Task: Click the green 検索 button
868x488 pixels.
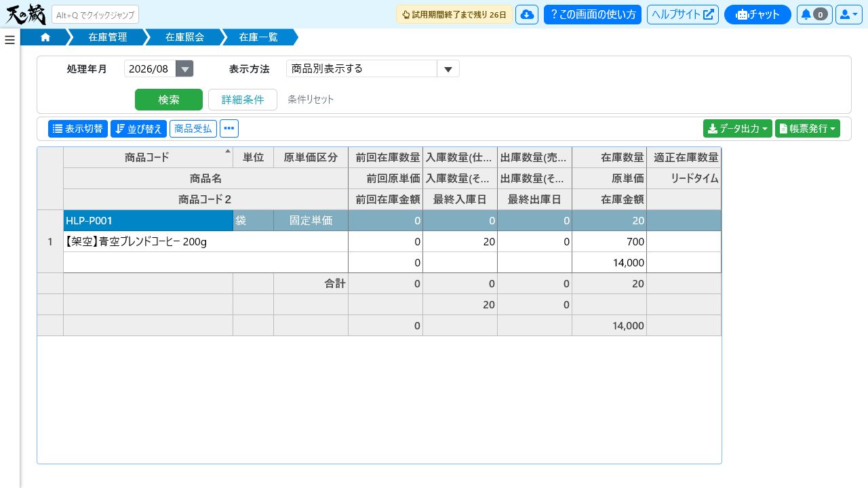Action: tap(169, 100)
